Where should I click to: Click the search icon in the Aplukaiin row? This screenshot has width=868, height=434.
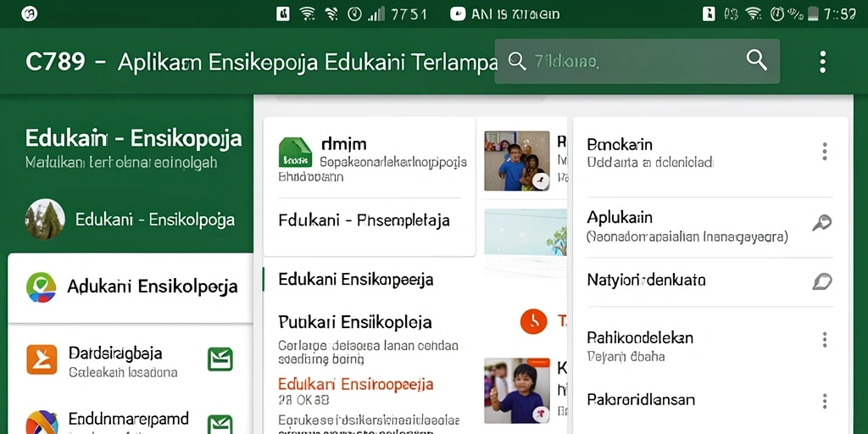tap(822, 223)
